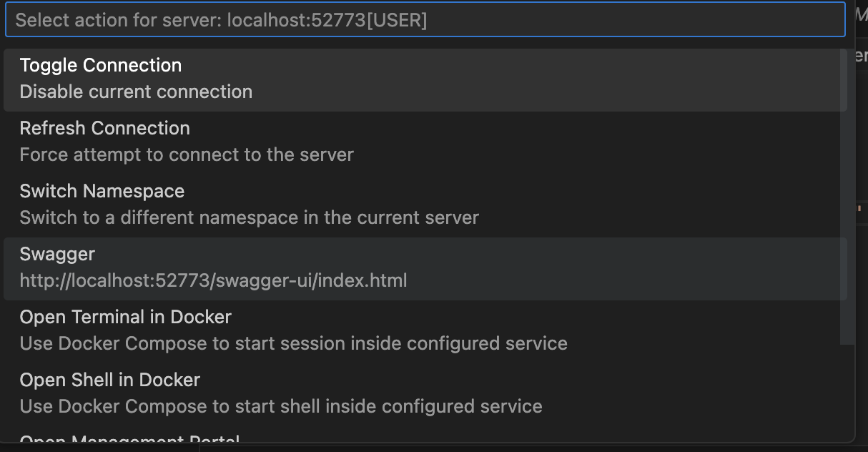Click the 'Toggle Connection' title label
The image size is (868, 452).
click(x=101, y=65)
